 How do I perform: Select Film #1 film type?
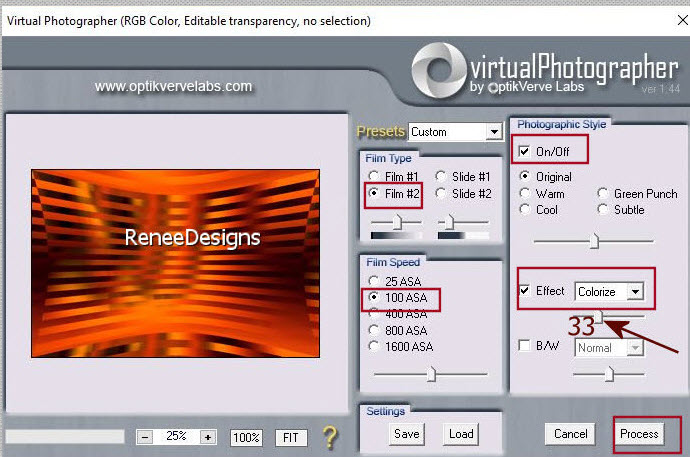(x=374, y=176)
